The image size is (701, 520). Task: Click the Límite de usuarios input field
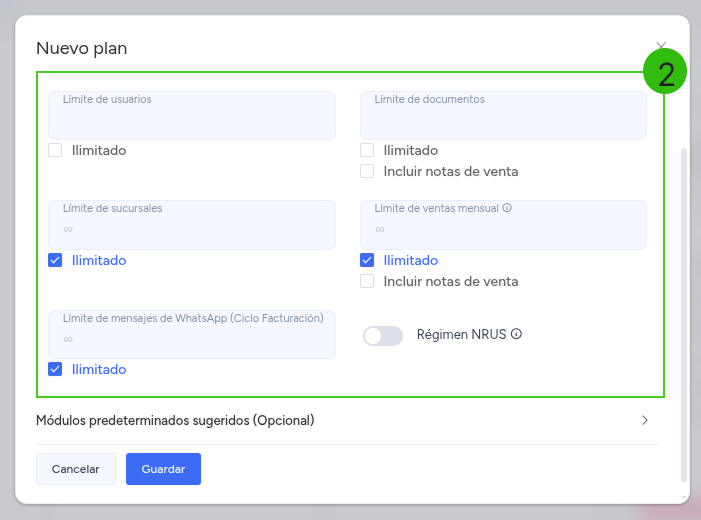[x=192, y=115]
